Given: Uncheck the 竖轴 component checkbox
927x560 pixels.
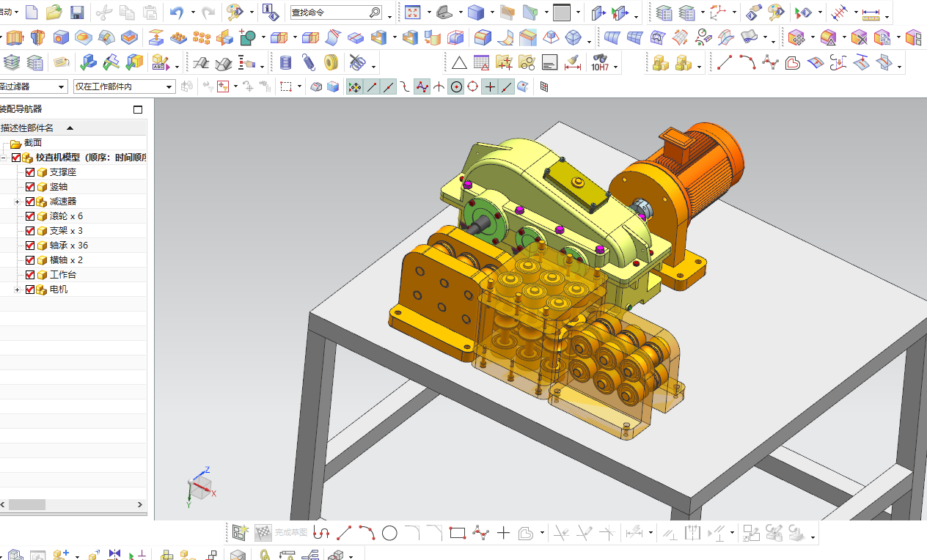Looking at the screenshot, I should (30, 187).
